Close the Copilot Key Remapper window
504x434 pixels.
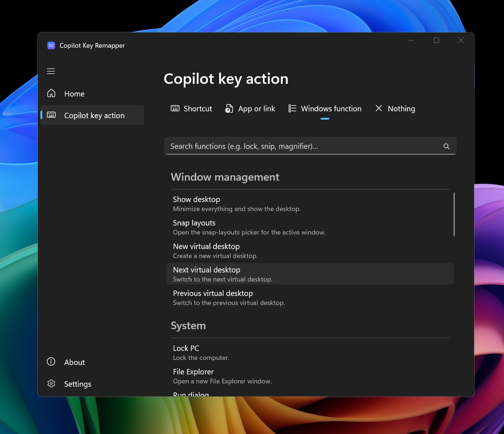(461, 40)
